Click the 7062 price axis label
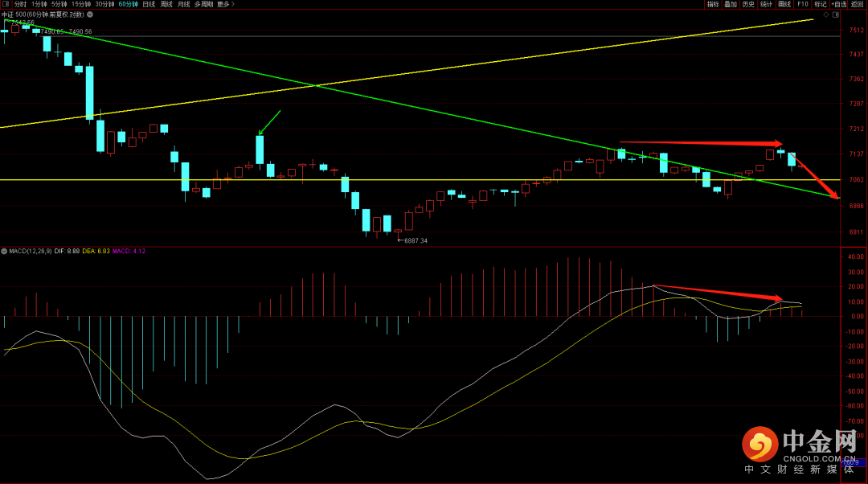This screenshot has height=484, width=868. 857,180
